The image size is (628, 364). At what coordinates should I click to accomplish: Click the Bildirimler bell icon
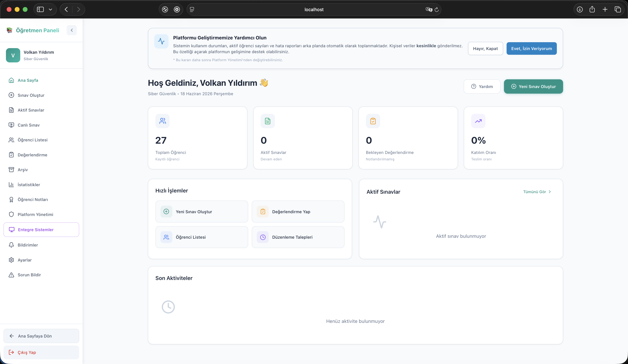point(11,245)
